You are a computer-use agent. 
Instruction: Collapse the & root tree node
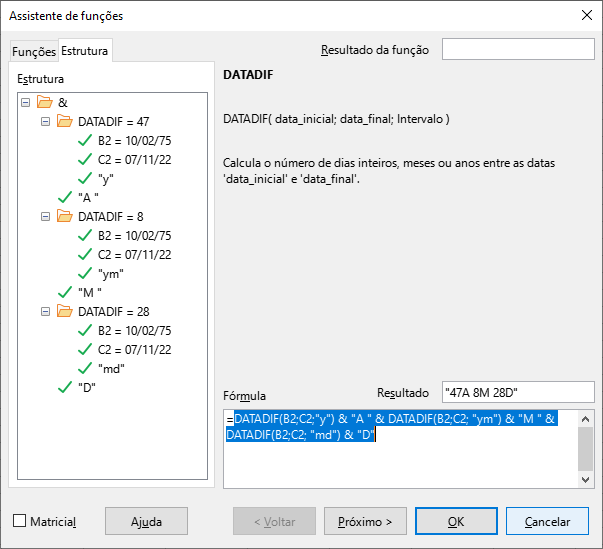pyautogui.click(x=25, y=103)
